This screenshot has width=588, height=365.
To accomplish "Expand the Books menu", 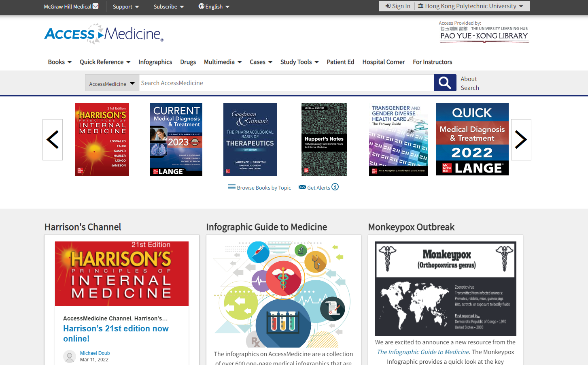I will [60, 62].
